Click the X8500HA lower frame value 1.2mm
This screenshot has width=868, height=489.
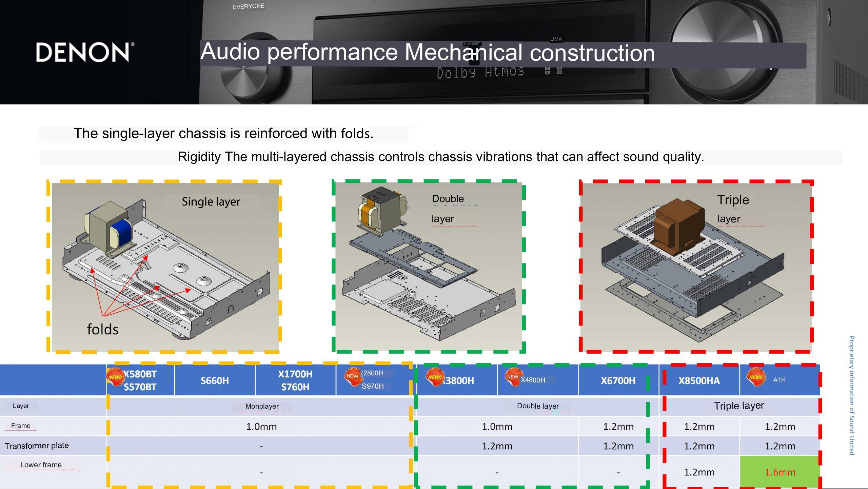click(699, 472)
